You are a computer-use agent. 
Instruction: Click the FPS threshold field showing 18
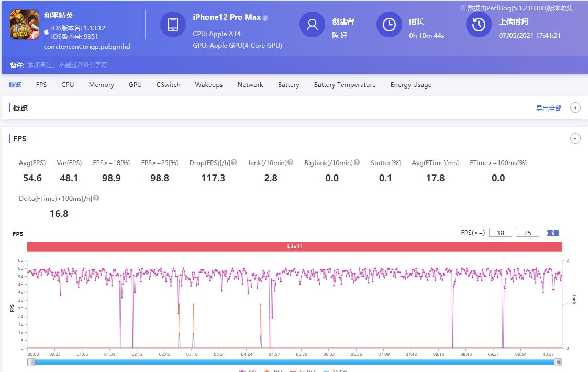(x=501, y=233)
